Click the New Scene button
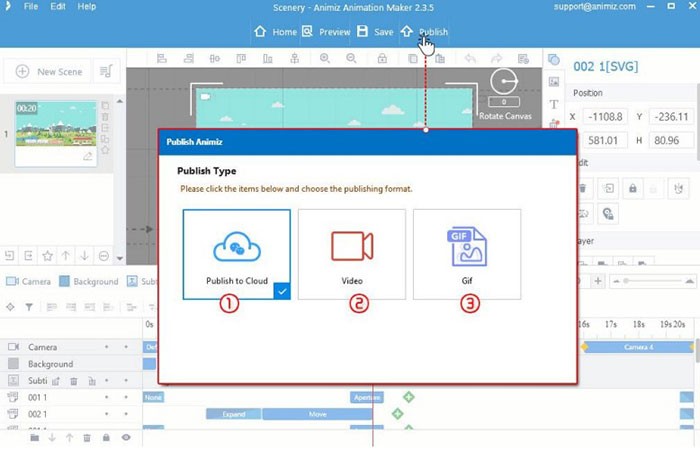This screenshot has width=700, height=452. 49,72
